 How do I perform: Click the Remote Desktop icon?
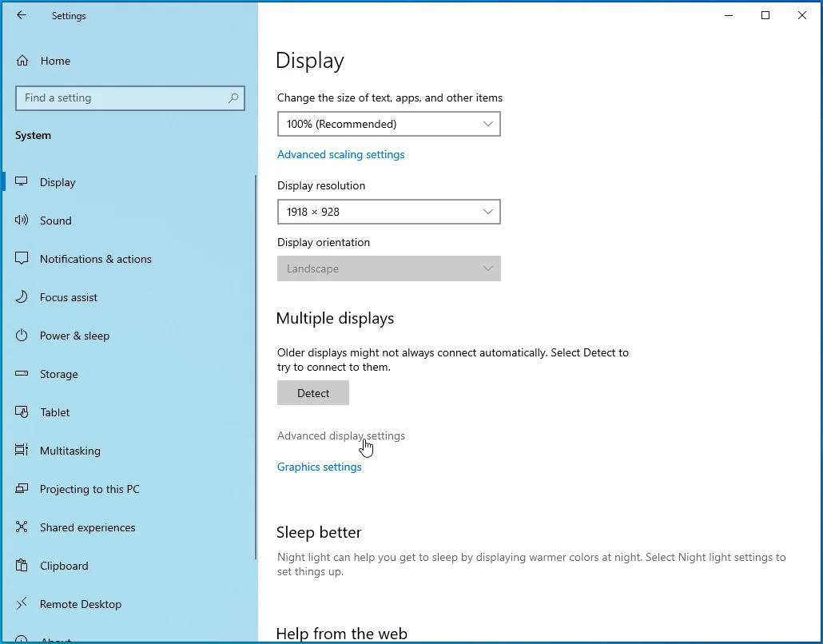pyautogui.click(x=22, y=603)
